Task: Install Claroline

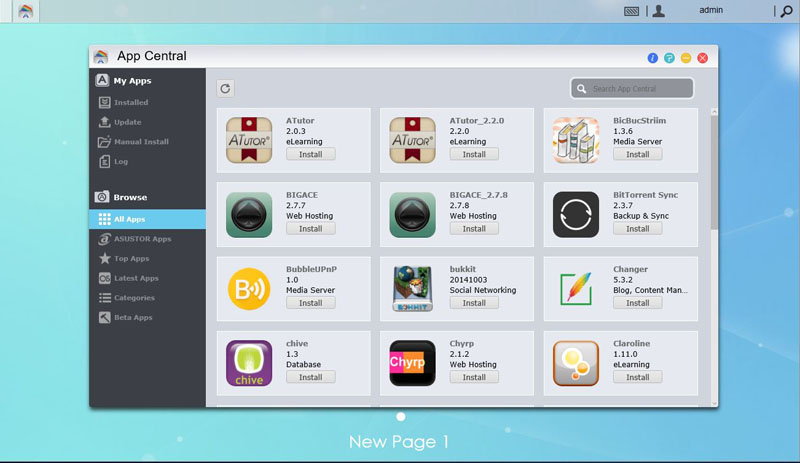Action: pos(637,377)
